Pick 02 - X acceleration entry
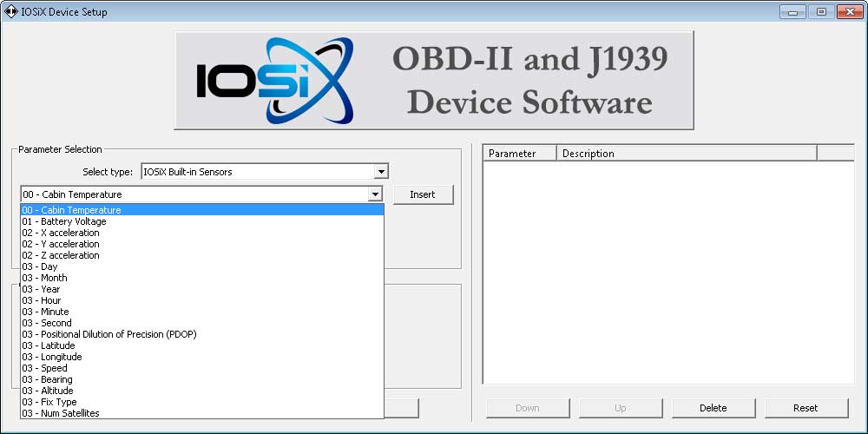This screenshot has width=868, height=434. point(202,233)
